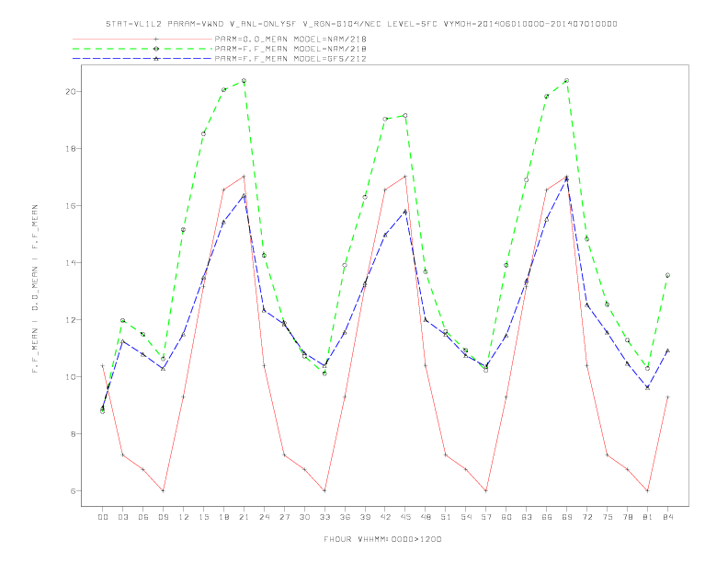
Task: Click the red plus data point at hour 33
Action: 324,490
